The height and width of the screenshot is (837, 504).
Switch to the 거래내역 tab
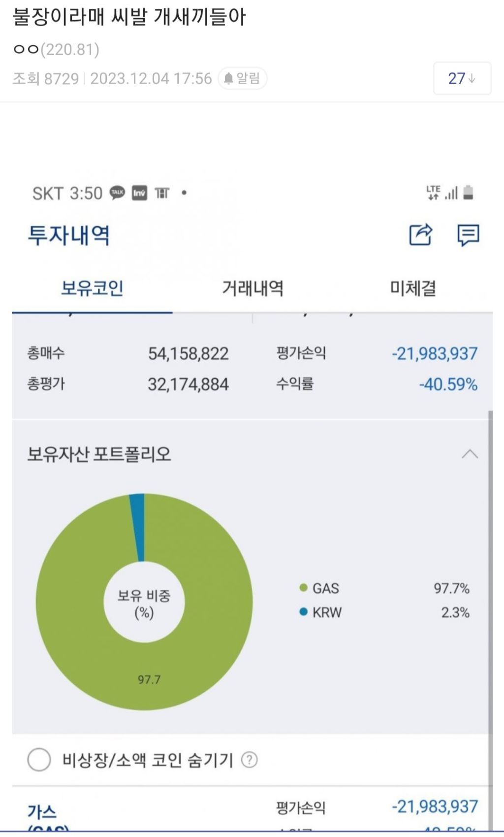point(252,288)
